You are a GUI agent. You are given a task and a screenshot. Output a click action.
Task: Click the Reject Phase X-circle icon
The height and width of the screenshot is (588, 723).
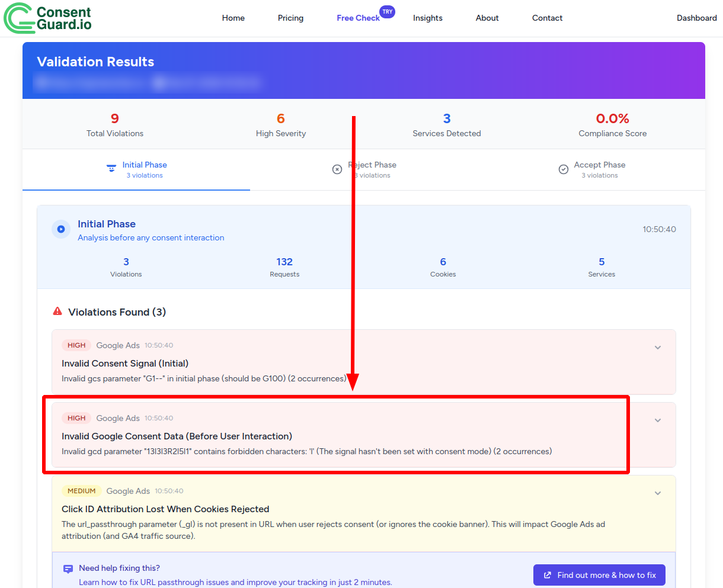[x=337, y=169]
